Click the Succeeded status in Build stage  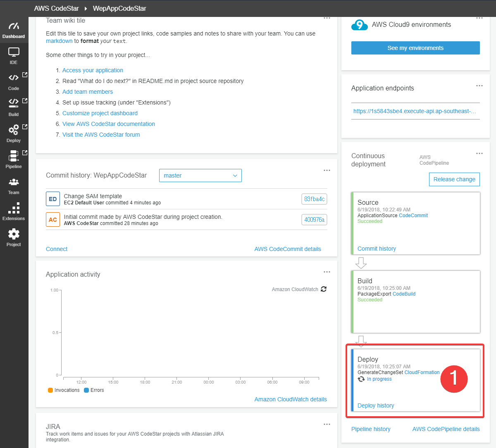tap(370, 300)
